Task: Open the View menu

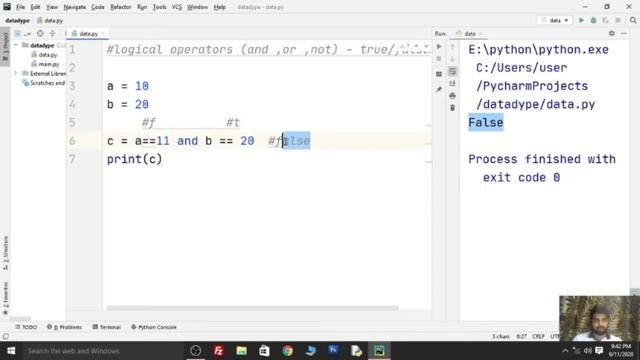Action: [52, 7]
